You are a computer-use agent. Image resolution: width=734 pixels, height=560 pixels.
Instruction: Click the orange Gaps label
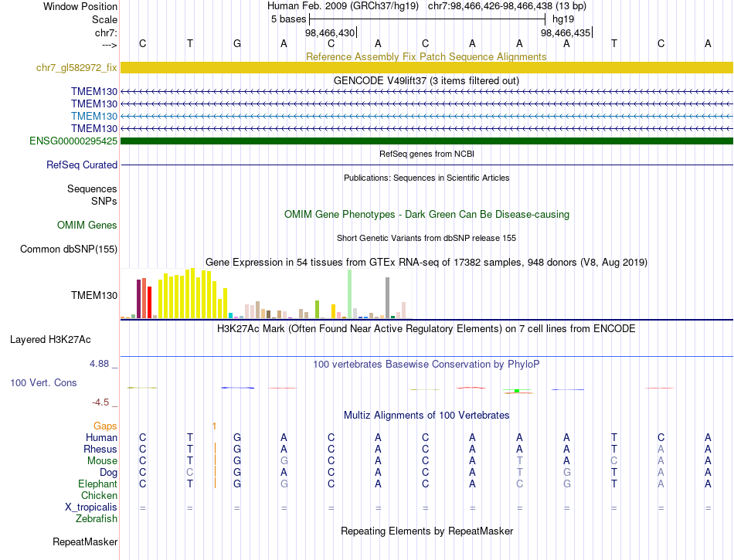(x=105, y=426)
